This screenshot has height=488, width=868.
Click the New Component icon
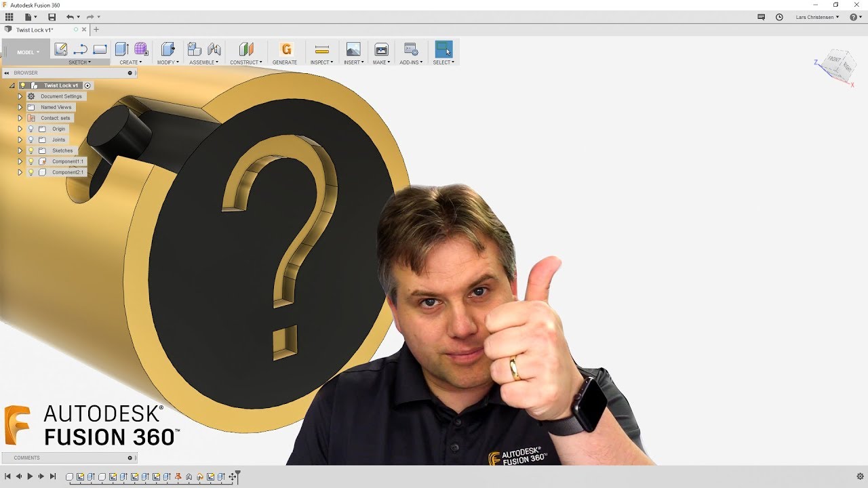[x=194, y=49]
